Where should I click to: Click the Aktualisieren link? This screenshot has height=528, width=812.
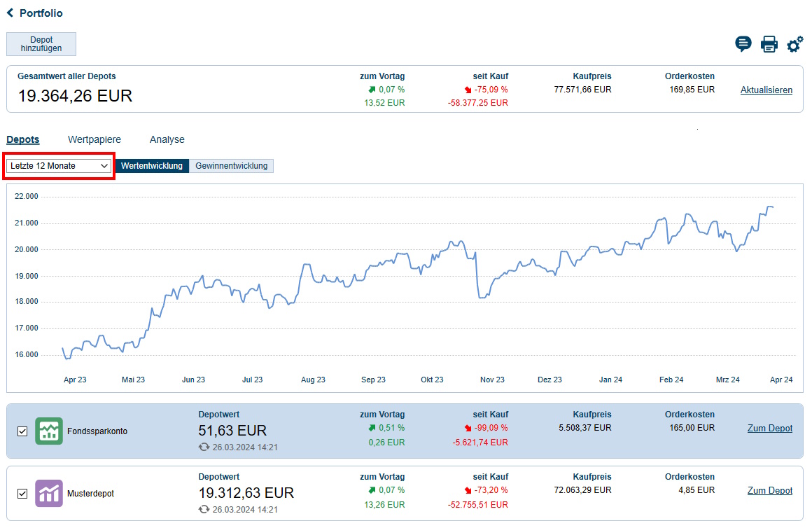click(766, 90)
